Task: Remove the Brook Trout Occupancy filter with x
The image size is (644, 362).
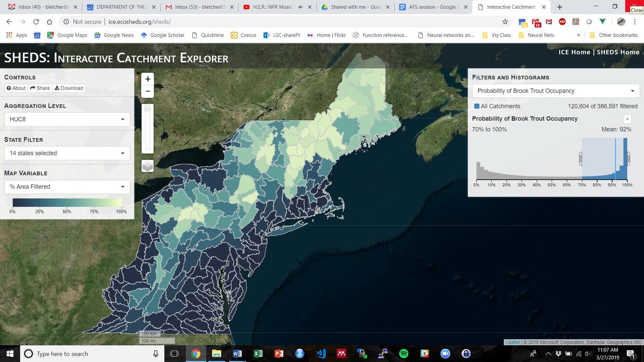Action: coord(627,119)
